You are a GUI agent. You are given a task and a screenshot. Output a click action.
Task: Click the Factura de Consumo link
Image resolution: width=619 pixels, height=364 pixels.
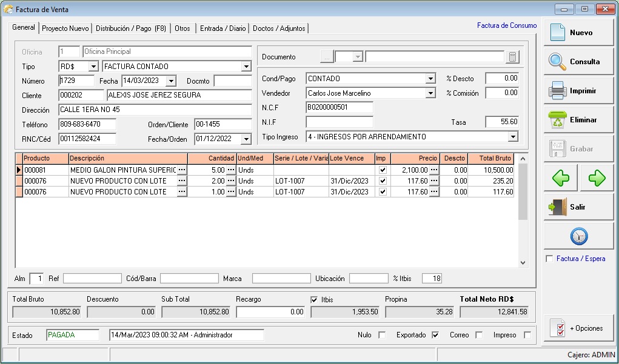[506, 25]
